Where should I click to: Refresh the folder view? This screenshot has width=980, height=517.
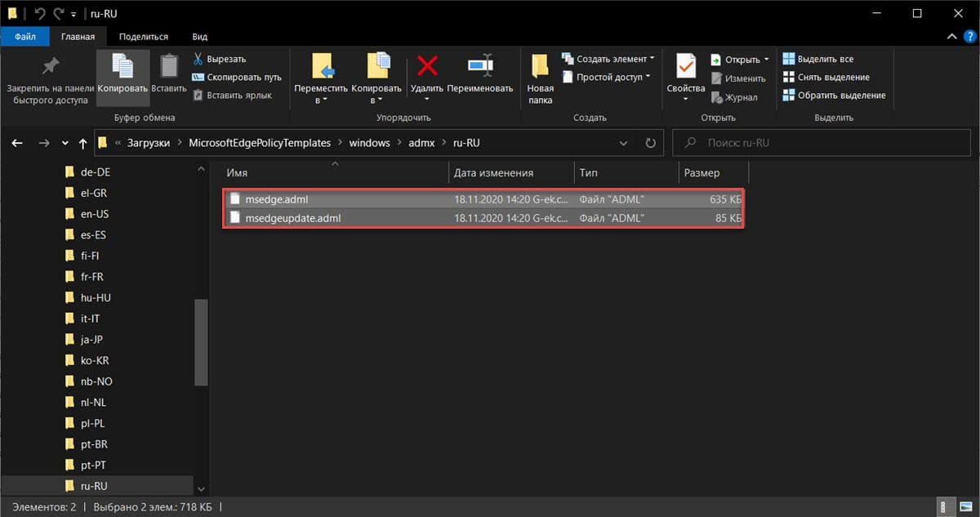[x=650, y=142]
